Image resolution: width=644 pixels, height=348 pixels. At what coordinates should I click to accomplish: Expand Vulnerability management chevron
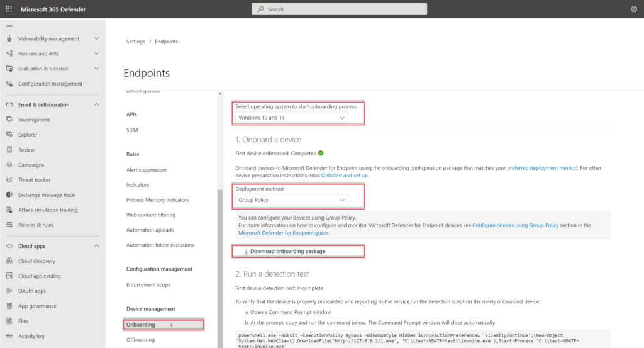pyautogui.click(x=96, y=38)
